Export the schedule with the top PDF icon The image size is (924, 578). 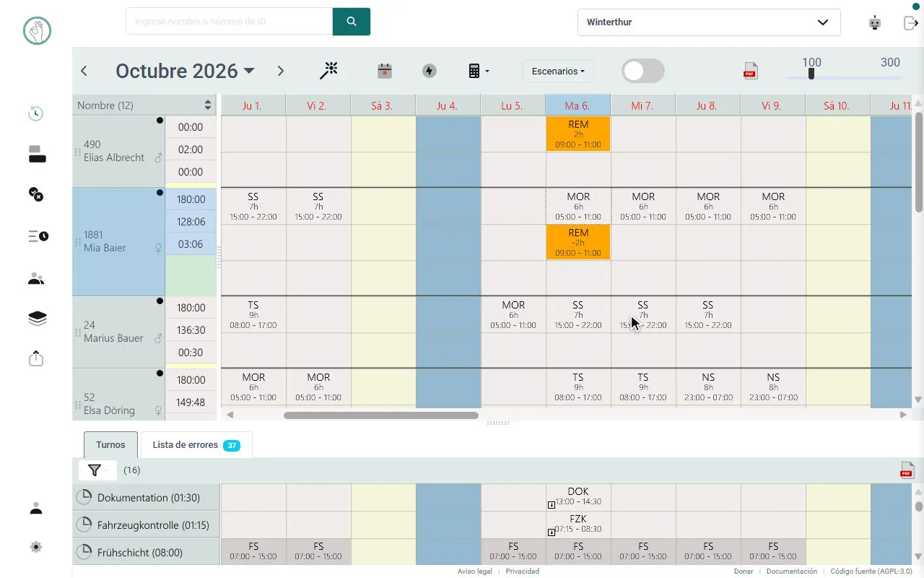[x=750, y=71]
